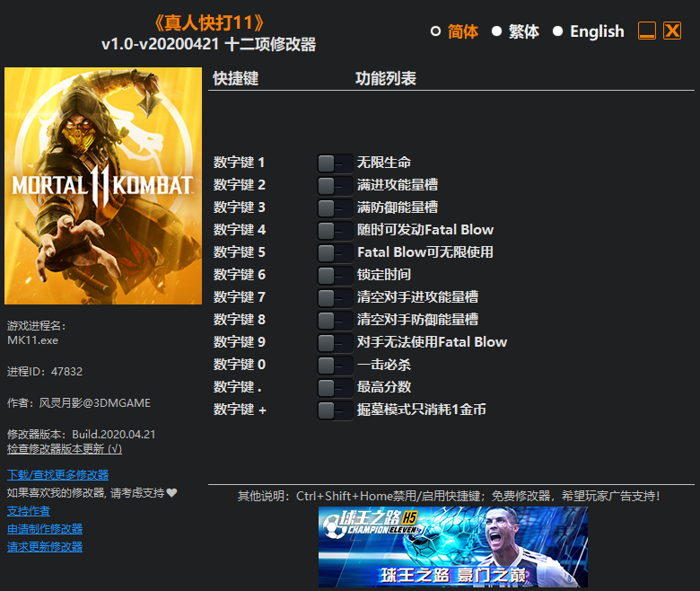Toggle 对手无法使用Fatal Blow switch
700x591 pixels.
tap(335, 342)
